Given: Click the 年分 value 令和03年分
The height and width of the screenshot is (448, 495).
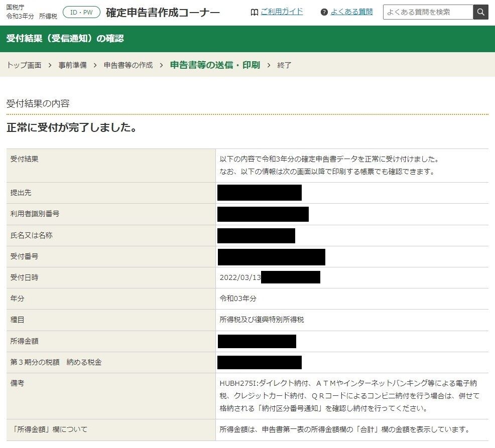Looking at the screenshot, I should pos(238,298).
